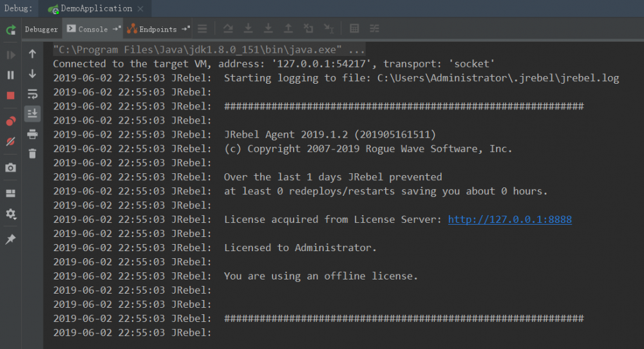Clear all console output with trash icon

pyautogui.click(x=32, y=153)
